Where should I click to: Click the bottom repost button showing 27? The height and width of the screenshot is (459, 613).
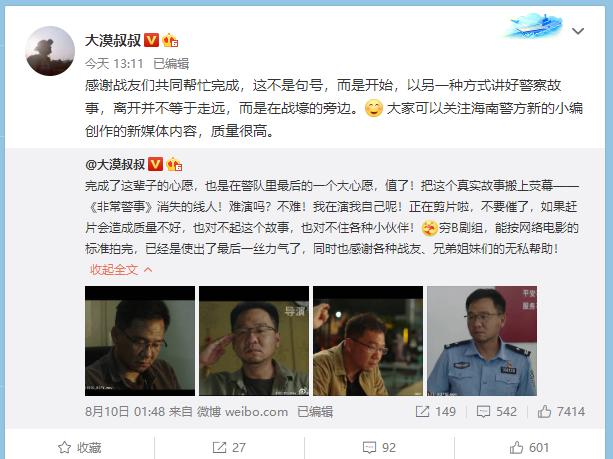pyautogui.click(x=229, y=447)
